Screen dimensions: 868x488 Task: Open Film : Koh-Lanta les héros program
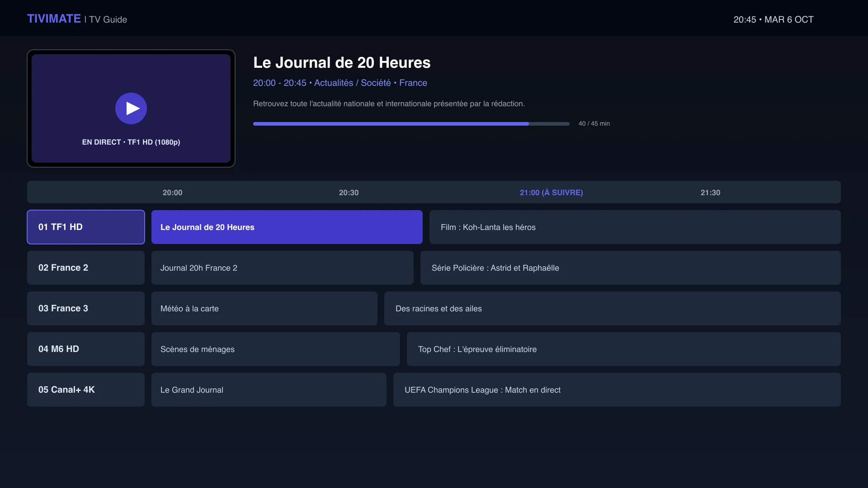(635, 227)
